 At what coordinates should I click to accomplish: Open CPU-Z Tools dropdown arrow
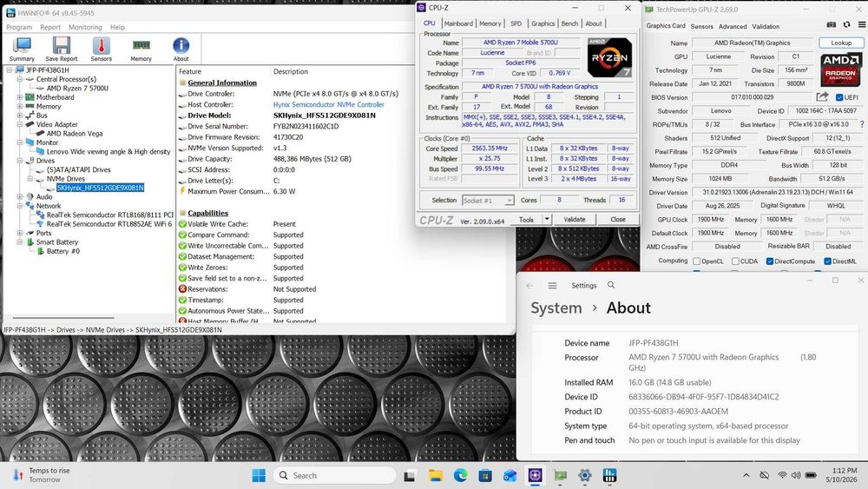coord(546,219)
